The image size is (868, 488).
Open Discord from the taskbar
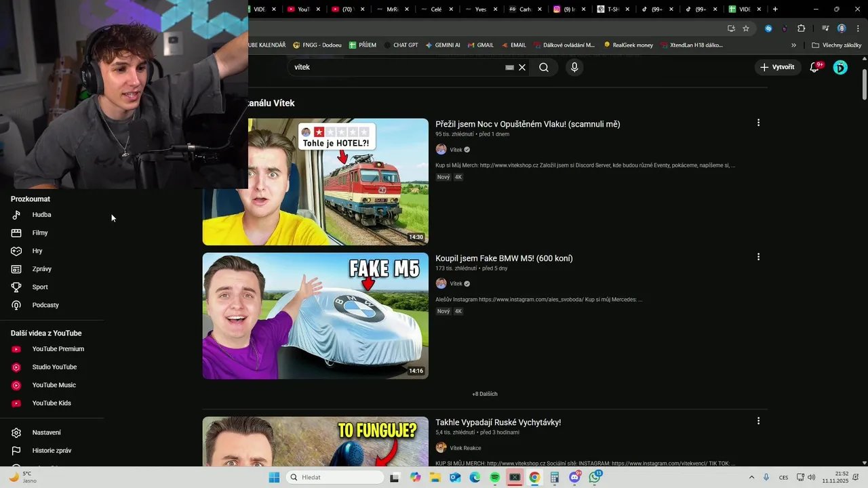coord(575,477)
